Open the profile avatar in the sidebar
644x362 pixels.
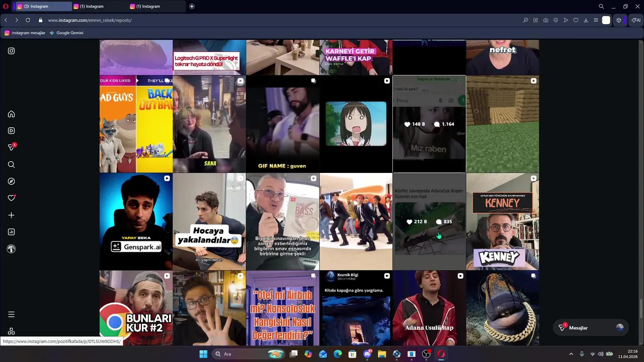click(x=11, y=249)
